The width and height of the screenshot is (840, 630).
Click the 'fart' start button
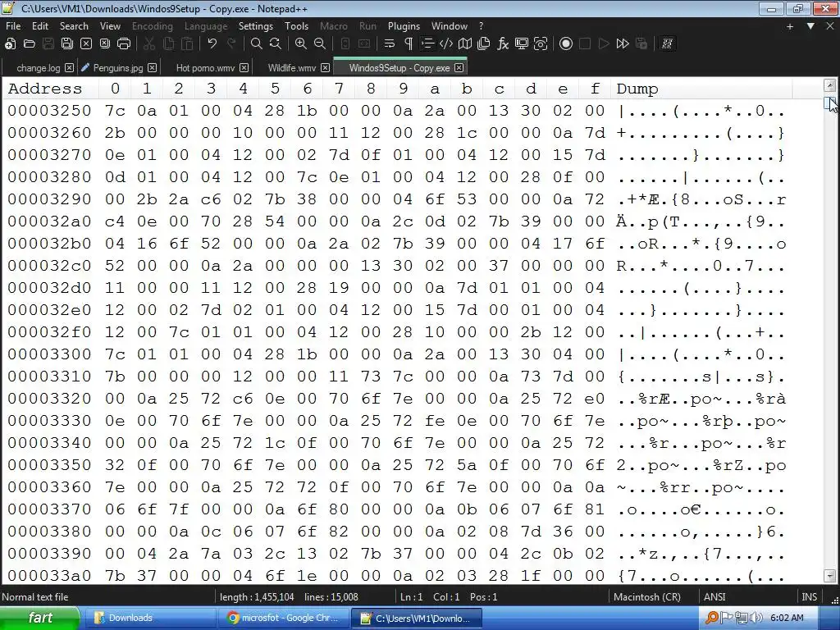tap(40, 619)
